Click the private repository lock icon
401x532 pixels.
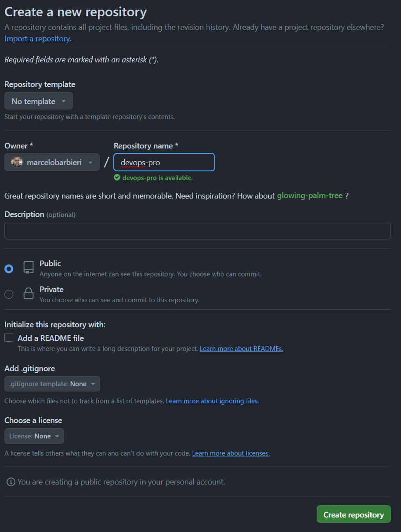tap(29, 293)
